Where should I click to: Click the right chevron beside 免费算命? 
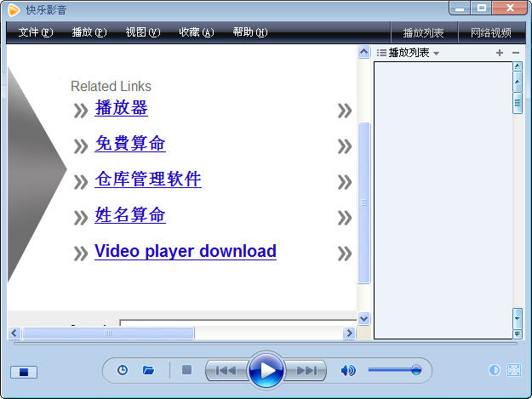345,146
